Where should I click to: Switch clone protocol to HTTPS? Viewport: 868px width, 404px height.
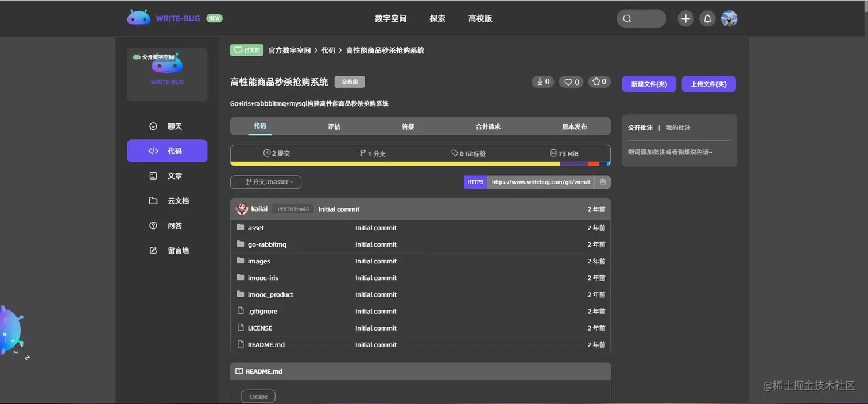click(475, 182)
